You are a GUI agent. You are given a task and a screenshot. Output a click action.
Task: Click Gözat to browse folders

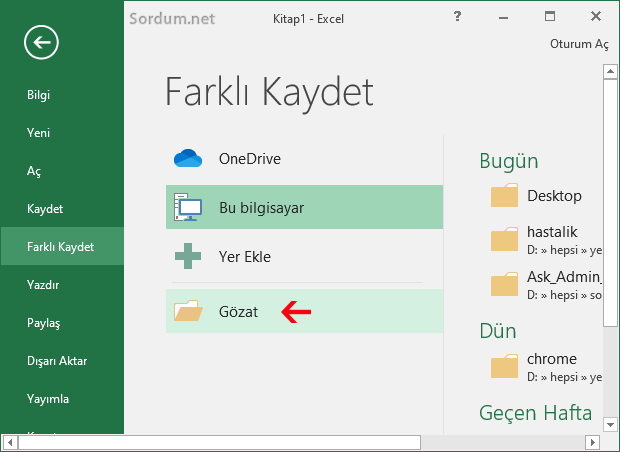click(x=304, y=311)
